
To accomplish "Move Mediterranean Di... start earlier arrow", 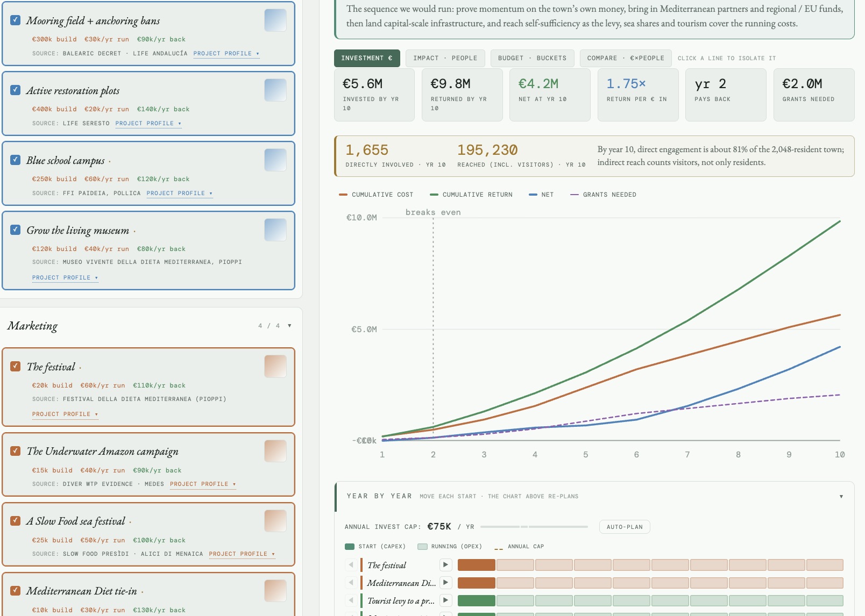I will coord(351,583).
